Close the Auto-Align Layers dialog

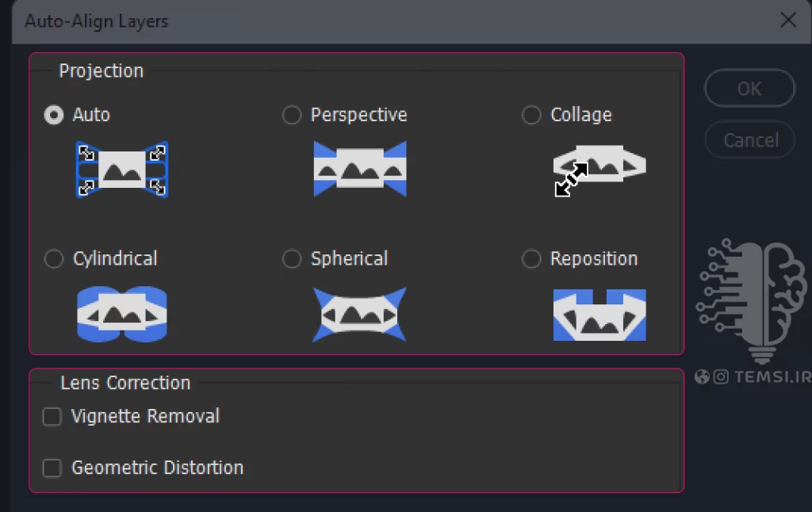788,20
